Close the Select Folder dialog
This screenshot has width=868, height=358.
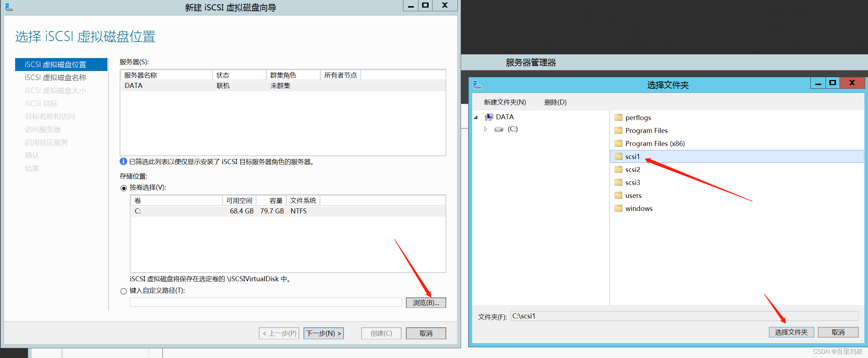pyautogui.click(x=852, y=83)
